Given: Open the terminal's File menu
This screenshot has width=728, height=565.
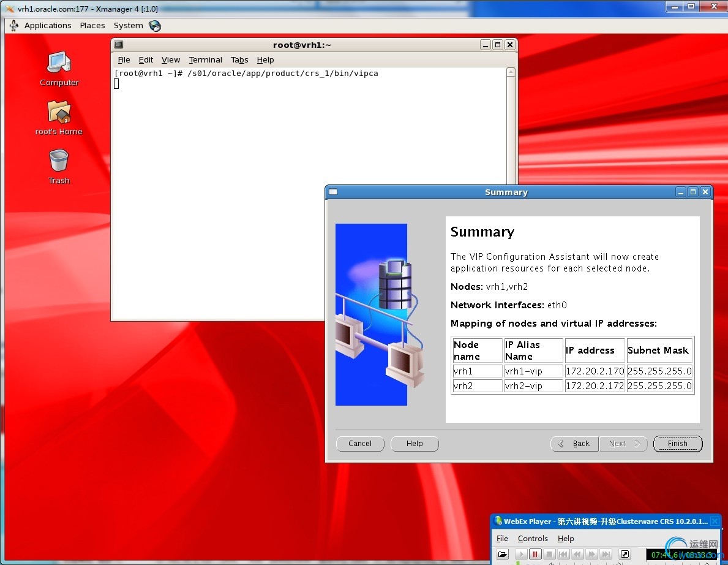Looking at the screenshot, I should (124, 60).
